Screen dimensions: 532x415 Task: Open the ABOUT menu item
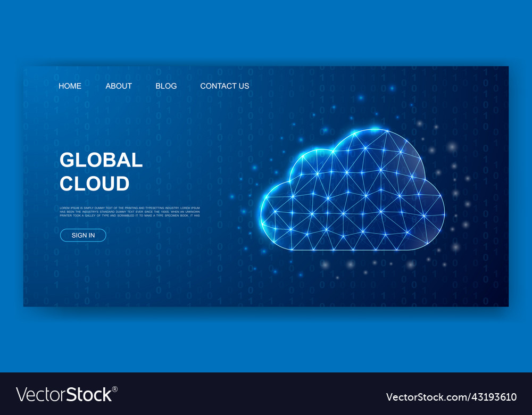coord(118,86)
